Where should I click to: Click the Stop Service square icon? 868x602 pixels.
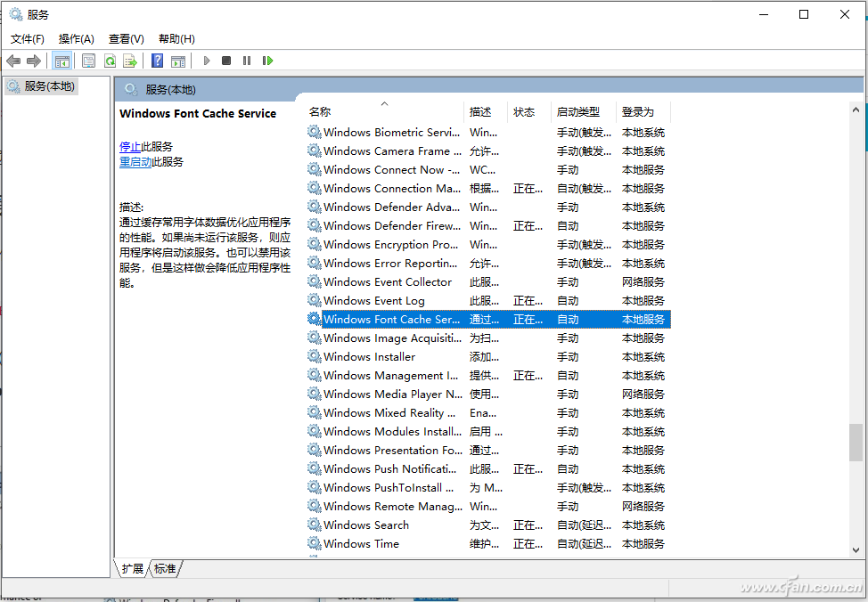[x=225, y=61]
